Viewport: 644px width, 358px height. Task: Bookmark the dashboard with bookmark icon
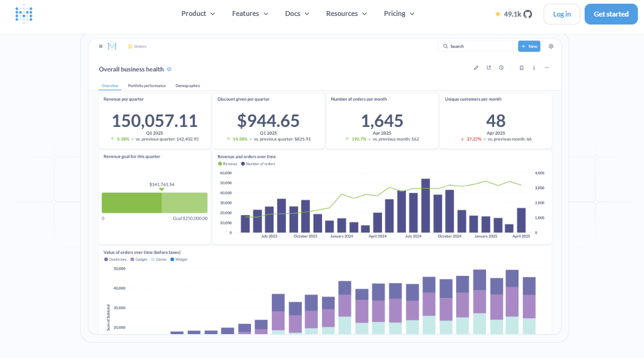pos(522,68)
